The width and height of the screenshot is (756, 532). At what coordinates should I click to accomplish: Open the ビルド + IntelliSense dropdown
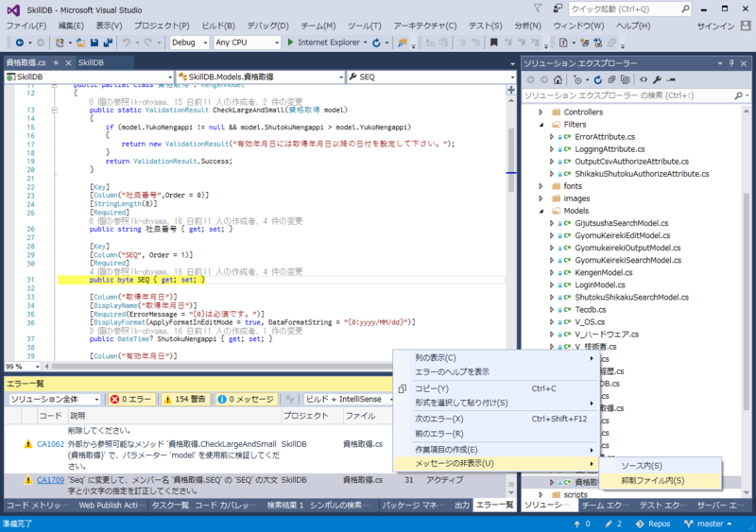(349, 400)
